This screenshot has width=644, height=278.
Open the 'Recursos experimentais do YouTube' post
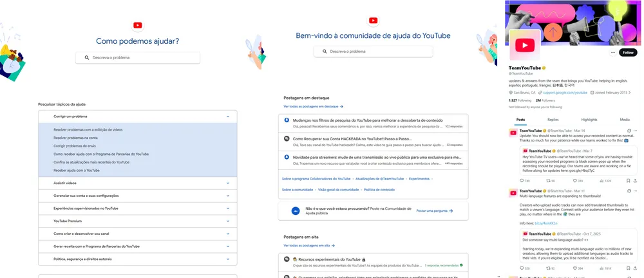tap(373, 263)
